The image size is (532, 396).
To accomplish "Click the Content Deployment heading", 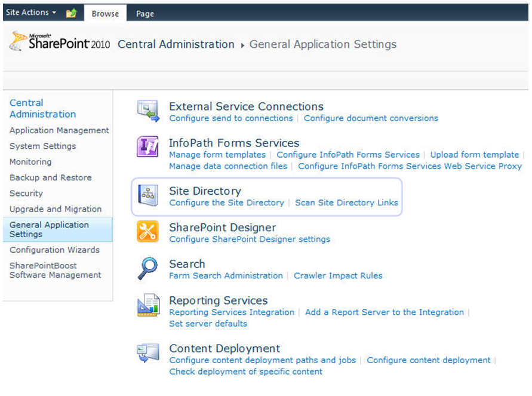I will 225,348.
